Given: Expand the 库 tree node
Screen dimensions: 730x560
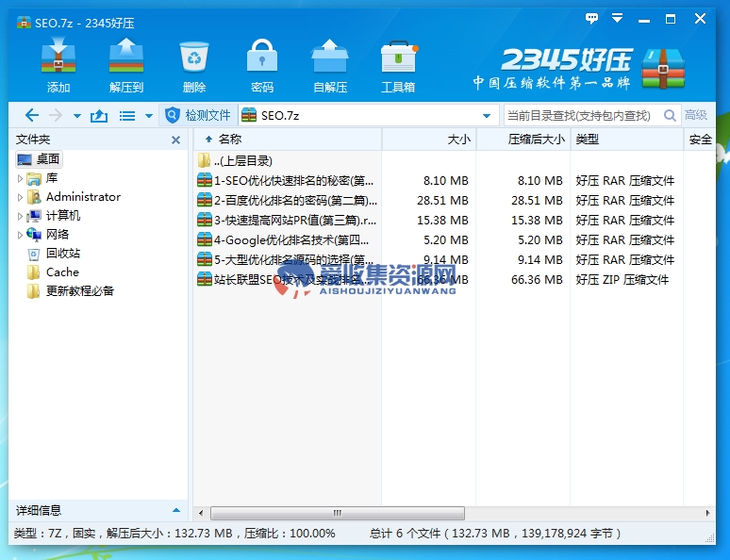Looking at the screenshot, I should tap(20, 178).
